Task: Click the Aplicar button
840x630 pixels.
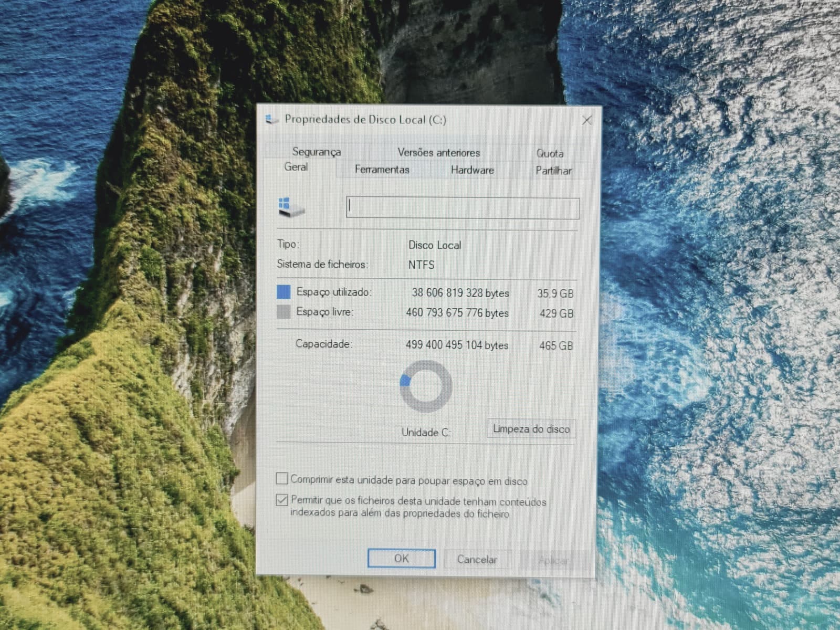Action: [553, 561]
